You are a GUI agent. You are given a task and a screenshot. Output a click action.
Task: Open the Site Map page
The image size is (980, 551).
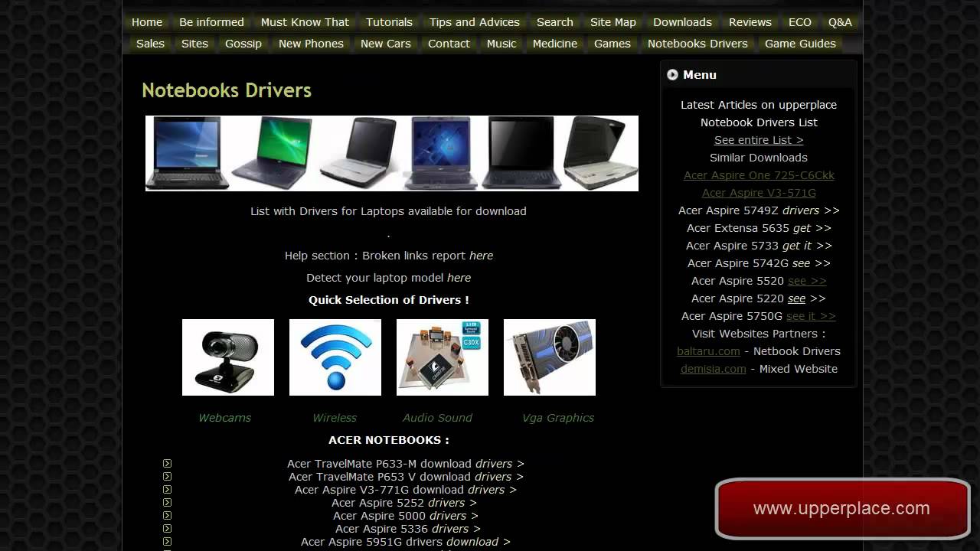(613, 22)
